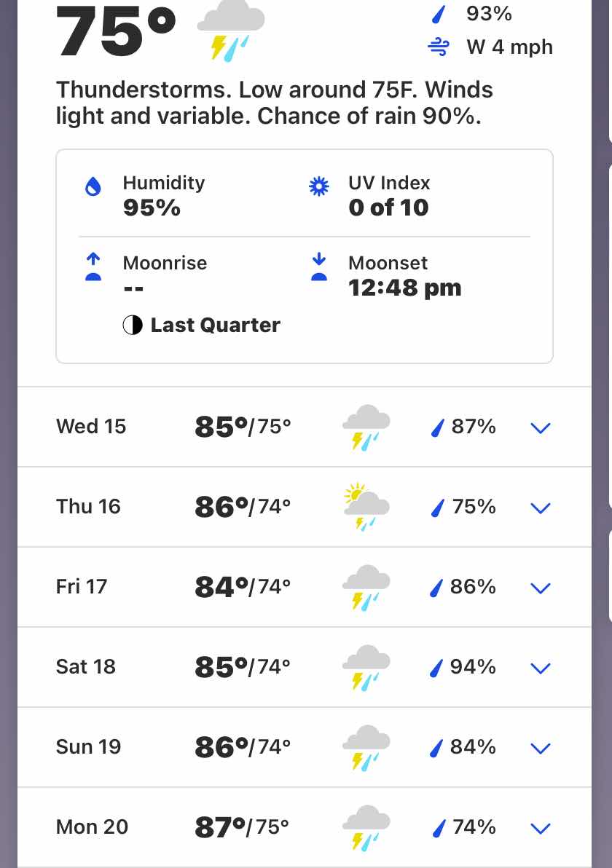Click the moonrise arrow icon

(x=93, y=267)
